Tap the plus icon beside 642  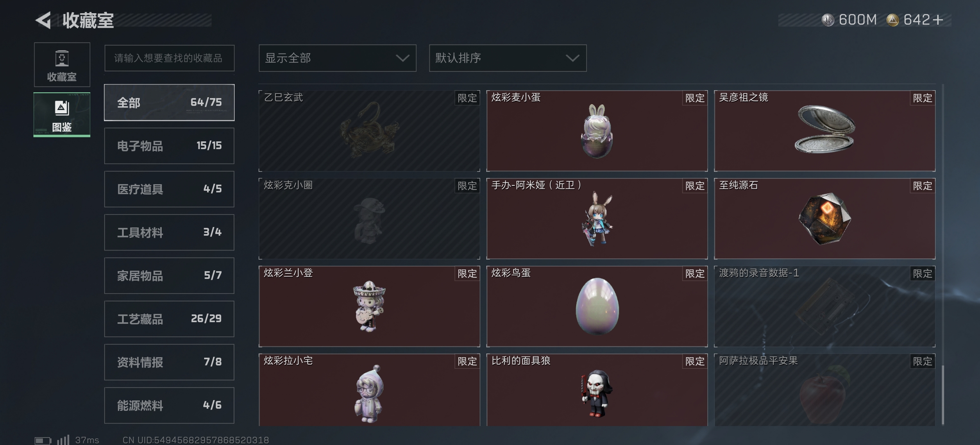pyautogui.click(x=938, y=20)
